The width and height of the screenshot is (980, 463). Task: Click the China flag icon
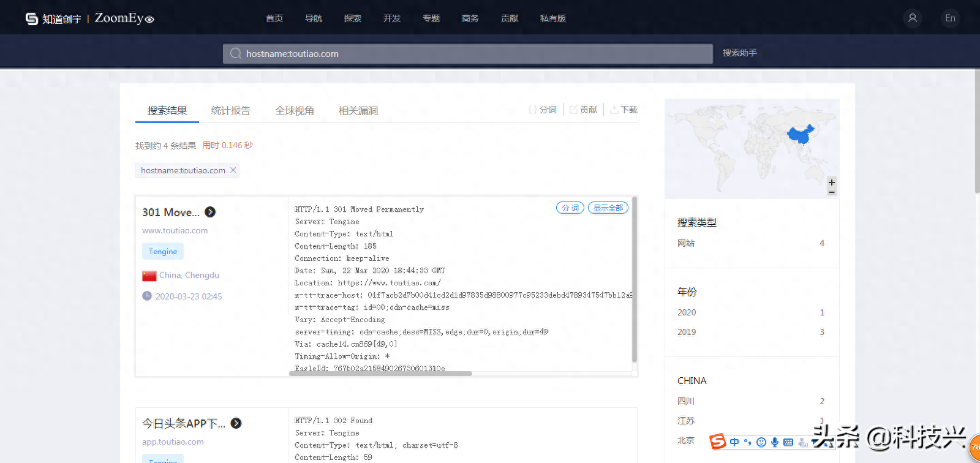click(149, 276)
